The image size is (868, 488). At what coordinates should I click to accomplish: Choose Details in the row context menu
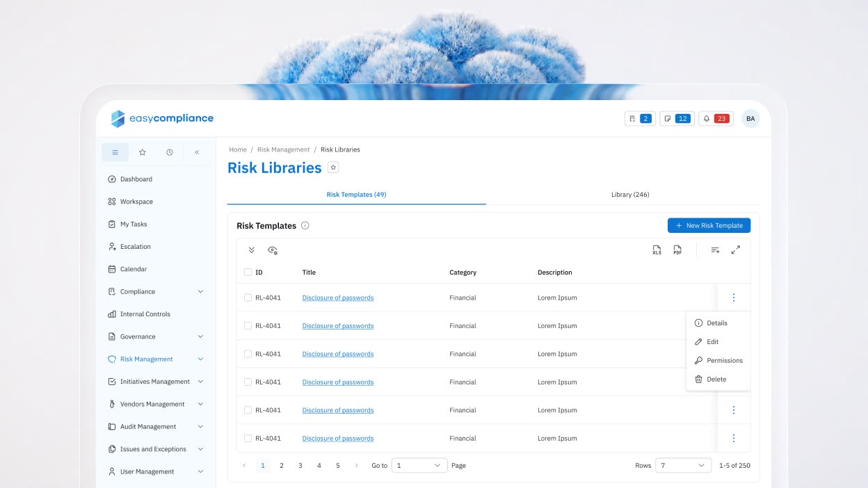pyautogui.click(x=717, y=323)
